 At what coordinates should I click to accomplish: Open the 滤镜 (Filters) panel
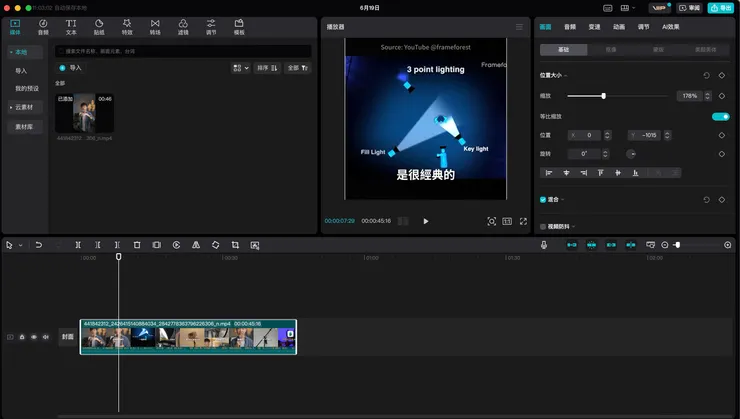pyautogui.click(x=183, y=26)
